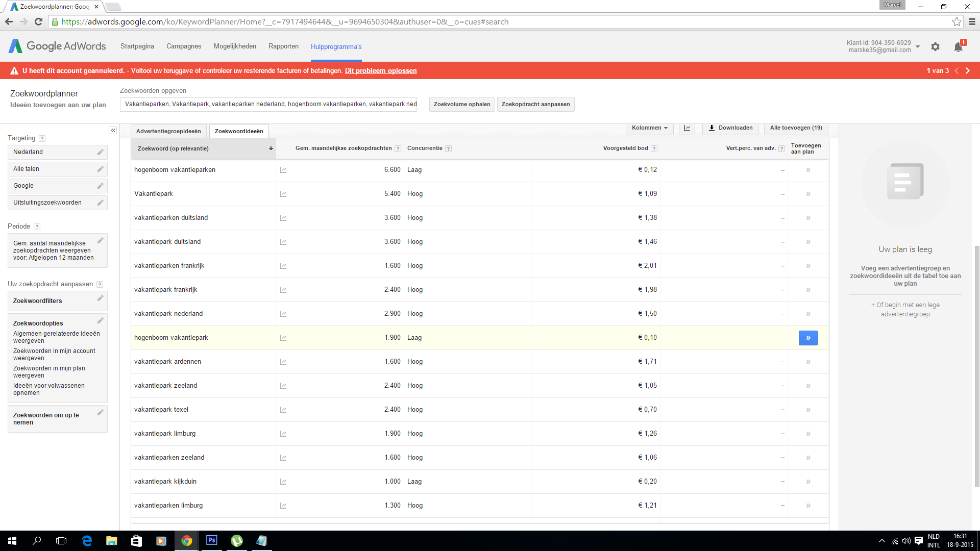Click keyword vakantiepark limburg
Viewport: 980px width, 551px height.
click(165, 434)
